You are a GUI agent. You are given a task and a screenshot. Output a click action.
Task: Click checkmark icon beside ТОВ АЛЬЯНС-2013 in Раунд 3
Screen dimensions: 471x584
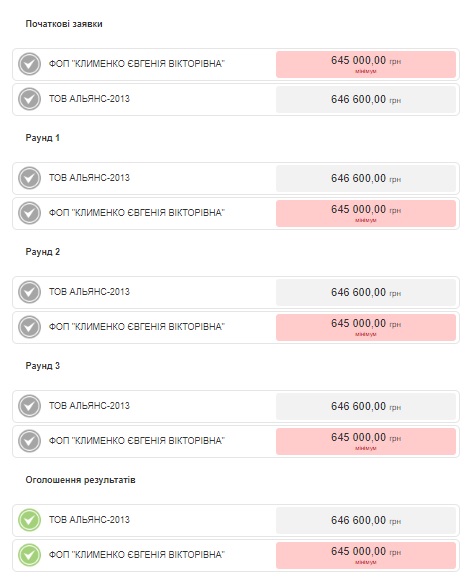point(29,406)
